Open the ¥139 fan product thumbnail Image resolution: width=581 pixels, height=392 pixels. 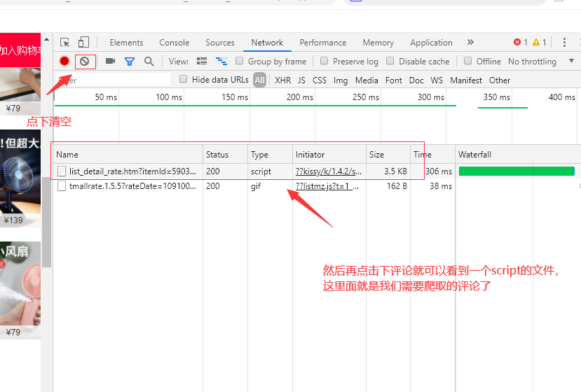pyautogui.click(x=20, y=178)
